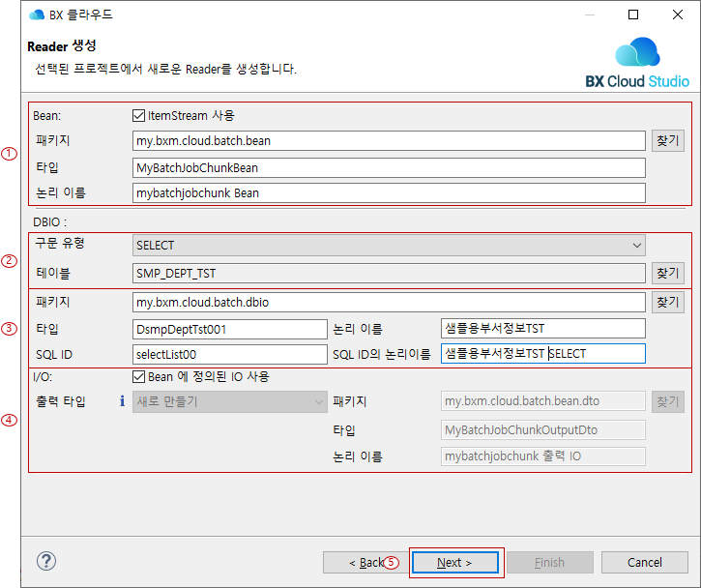The height and width of the screenshot is (588, 701).
Task: Click the BX Cloud Studio logo
Action: [x=637, y=64]
